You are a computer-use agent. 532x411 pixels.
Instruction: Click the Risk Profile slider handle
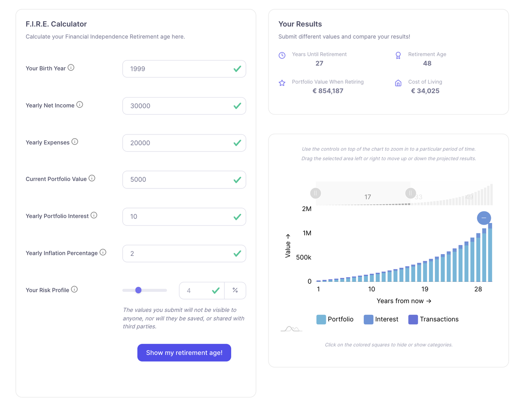[138, 290]
